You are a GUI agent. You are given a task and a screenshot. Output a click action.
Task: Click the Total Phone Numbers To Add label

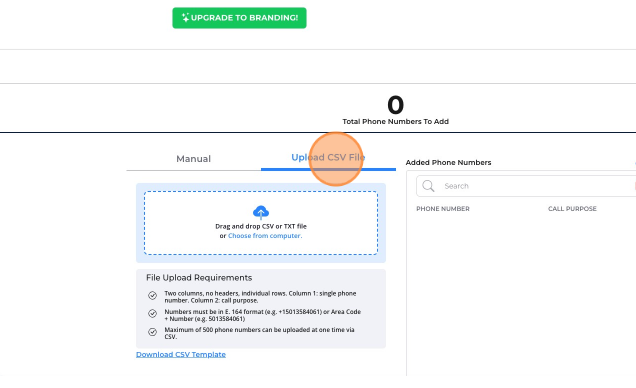click(x=395, y=121)
